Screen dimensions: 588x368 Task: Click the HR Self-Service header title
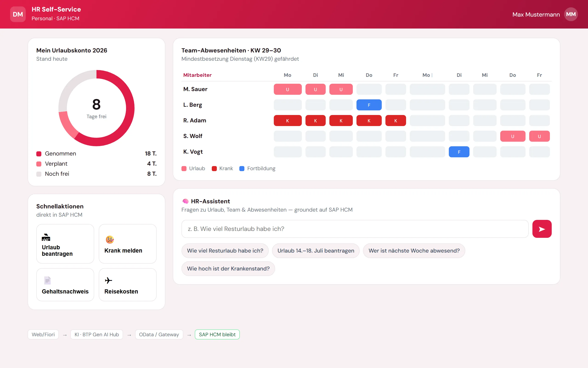[56, 9]
